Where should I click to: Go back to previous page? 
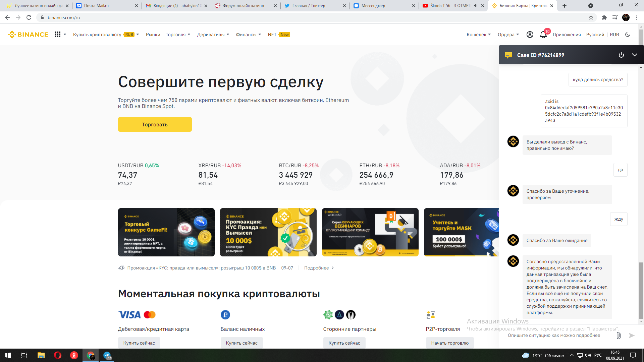tap(7, 17)
